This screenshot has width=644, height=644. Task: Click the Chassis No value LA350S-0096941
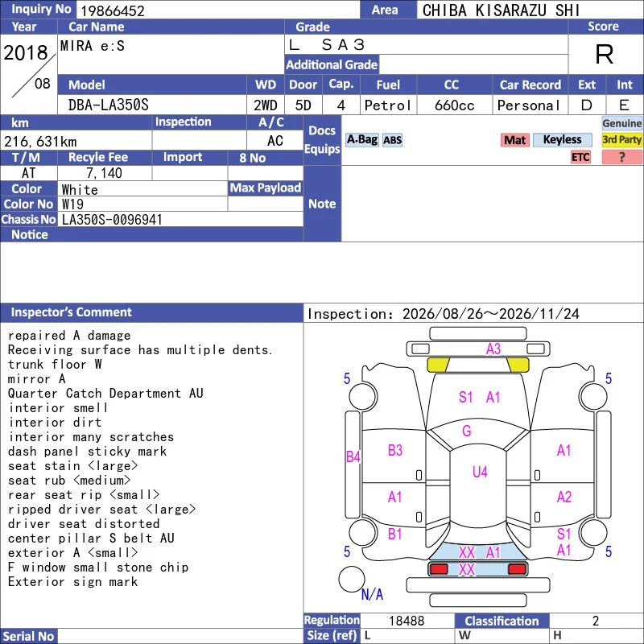tap(112, 220)
